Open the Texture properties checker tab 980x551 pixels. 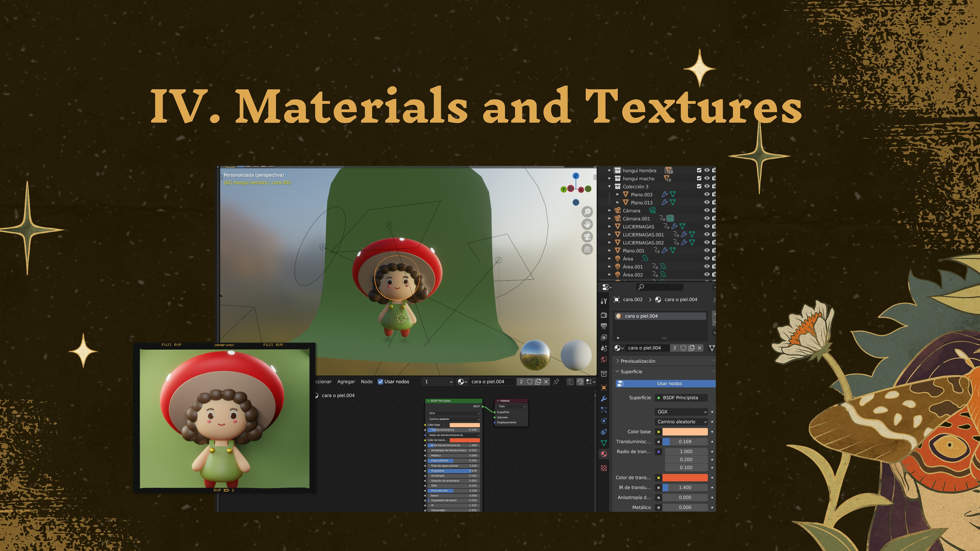point(604,468)
